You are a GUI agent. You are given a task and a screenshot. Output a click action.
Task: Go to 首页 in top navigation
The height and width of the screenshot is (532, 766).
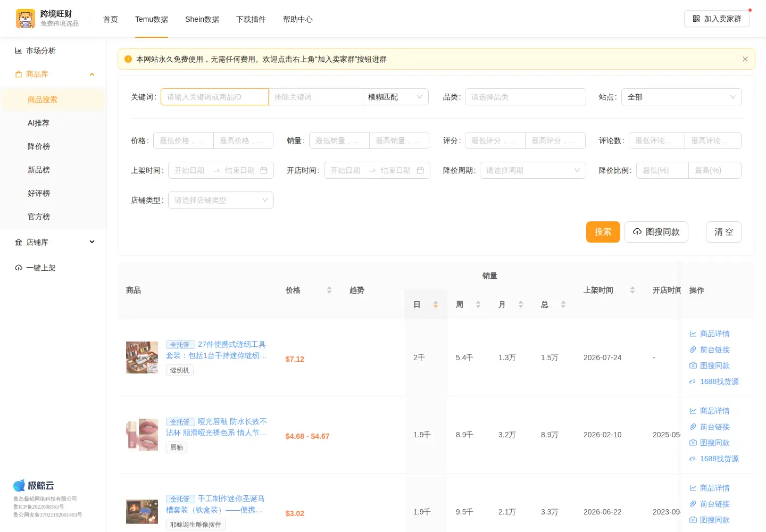[x=111, y=19]
